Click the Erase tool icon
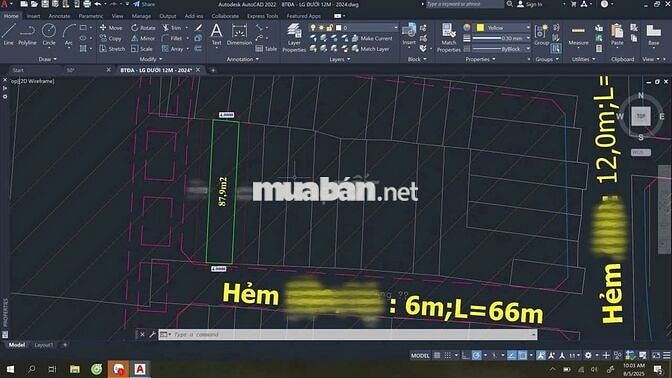 click(198, 27)
